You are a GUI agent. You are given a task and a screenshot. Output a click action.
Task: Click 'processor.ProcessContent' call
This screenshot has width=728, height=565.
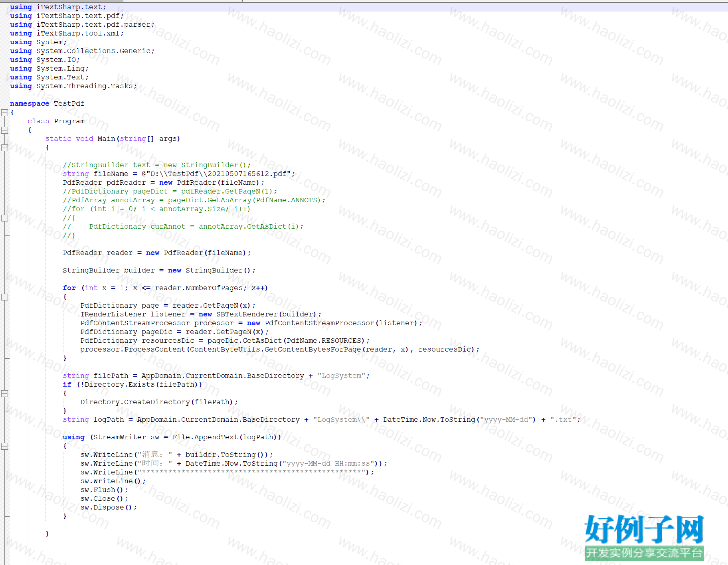tap(133, 350)
